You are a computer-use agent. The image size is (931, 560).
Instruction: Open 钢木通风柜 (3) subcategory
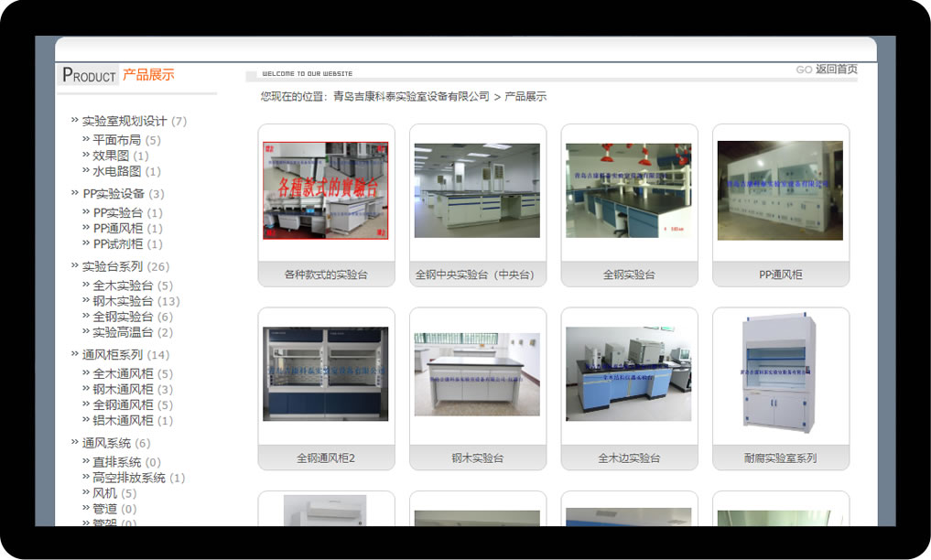[x=133, y=389]
